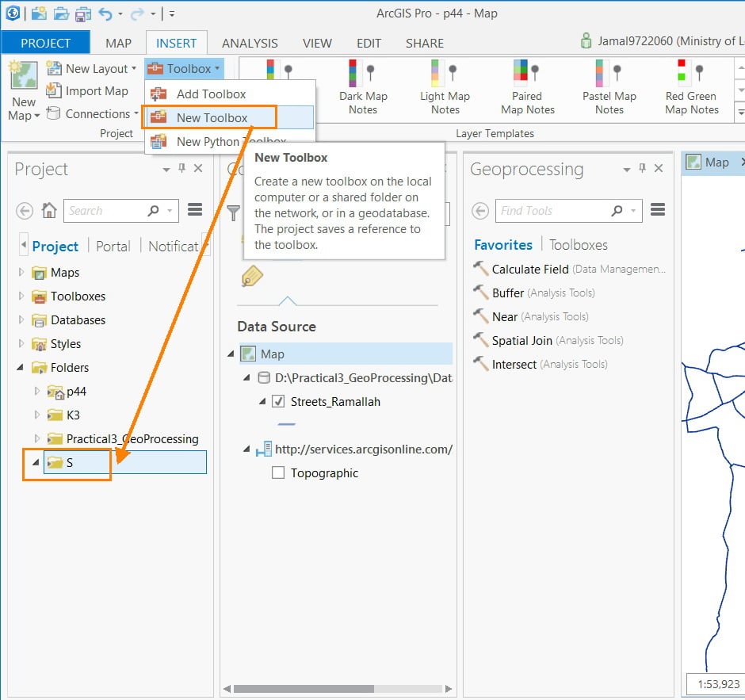Collapse the D:\Practical3_GeoProcessing data source
The height and width of the screenshot is (700, 745).
pyautogui.click(x=246, y=378)
